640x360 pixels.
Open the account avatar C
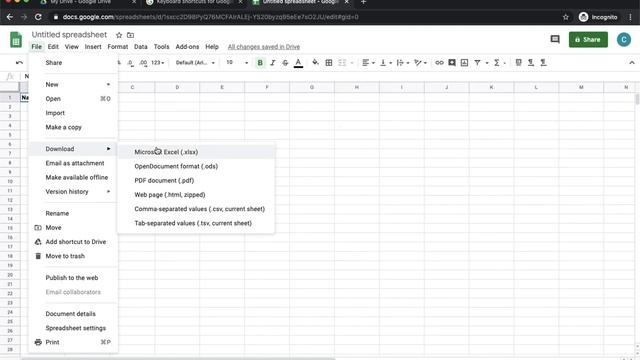pos(624,40)
